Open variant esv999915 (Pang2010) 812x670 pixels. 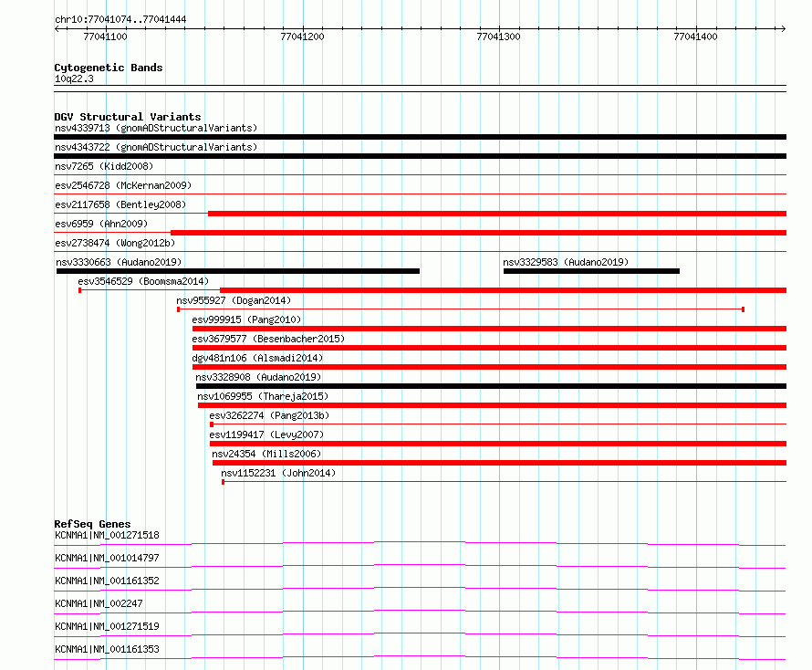coord(246,319)
